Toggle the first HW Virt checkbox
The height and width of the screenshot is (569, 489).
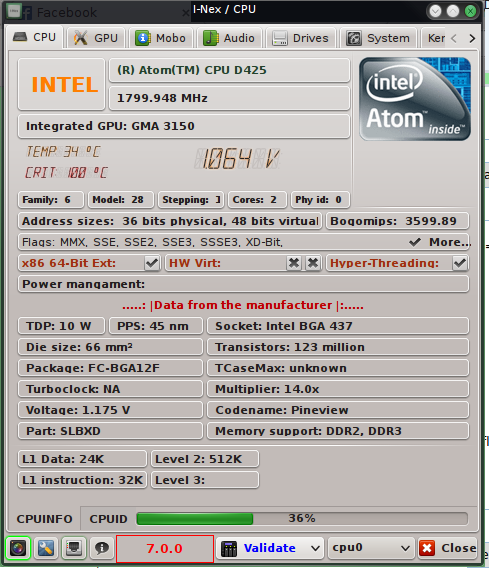click(x=294, y=263)
